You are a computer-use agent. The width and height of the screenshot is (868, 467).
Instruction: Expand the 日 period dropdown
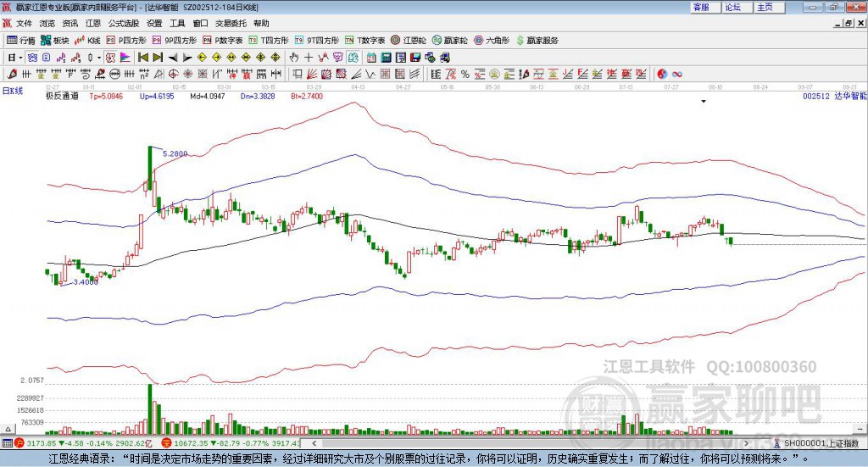coord(20,58)
